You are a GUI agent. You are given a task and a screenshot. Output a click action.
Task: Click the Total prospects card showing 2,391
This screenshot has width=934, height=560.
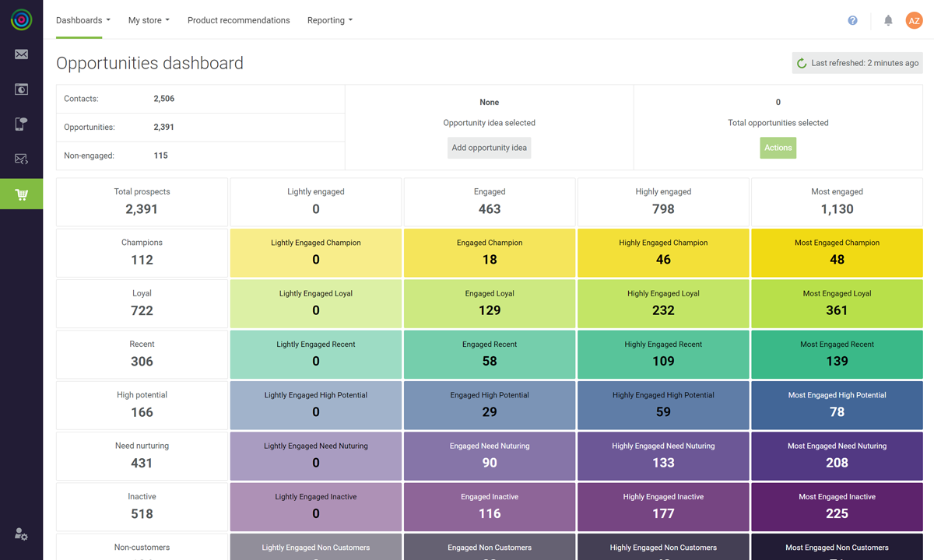click(142, 201)
